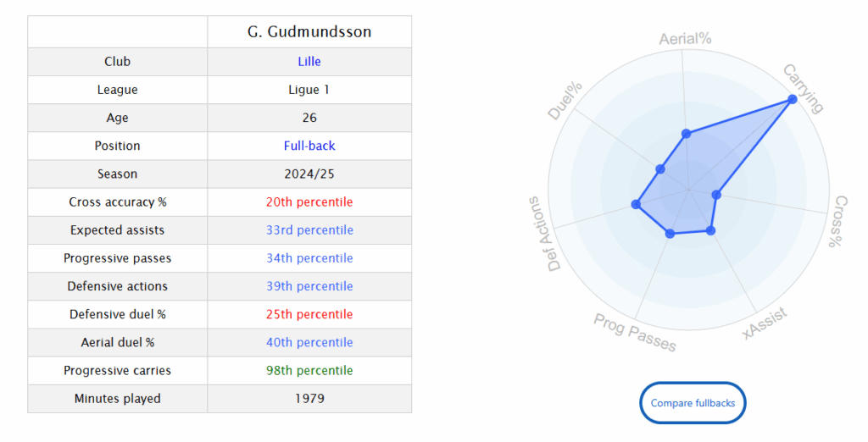This screenshot has height=442, width=868.
Task: Select the Progressive carries row label
Action: (117, 371)
